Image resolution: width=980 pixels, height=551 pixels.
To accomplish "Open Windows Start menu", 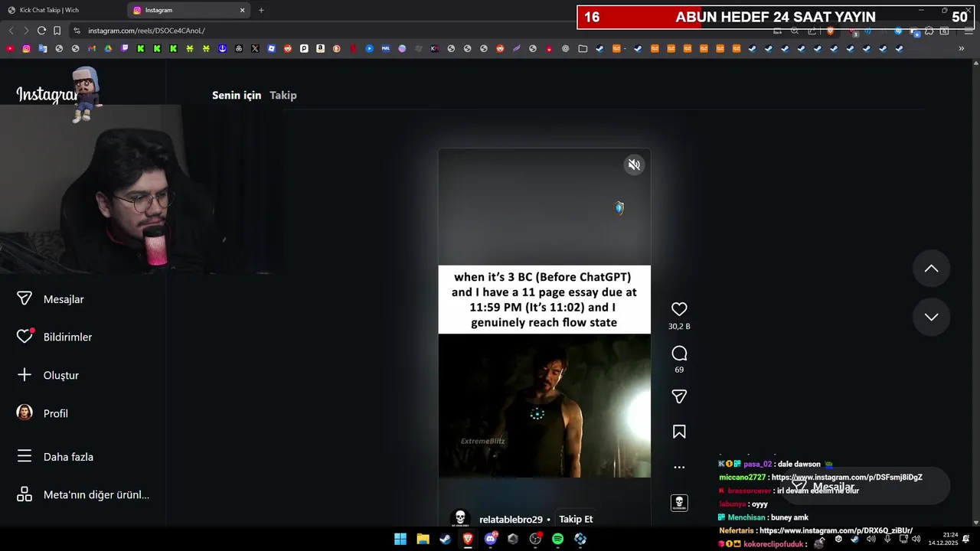I will click(x=400, y=539).
